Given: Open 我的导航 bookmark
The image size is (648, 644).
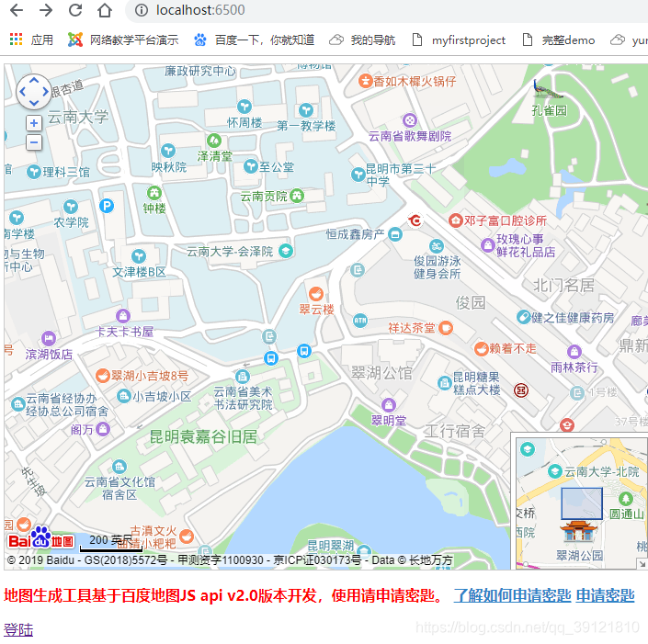Looking at the screenshot, I should 362,40.
